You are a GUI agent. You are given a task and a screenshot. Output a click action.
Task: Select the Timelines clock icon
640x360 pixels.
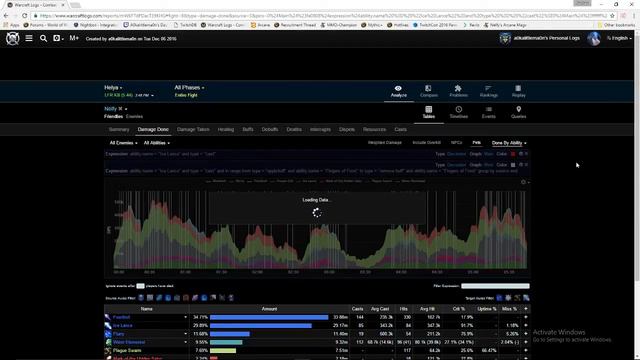(x=459, y=109)
